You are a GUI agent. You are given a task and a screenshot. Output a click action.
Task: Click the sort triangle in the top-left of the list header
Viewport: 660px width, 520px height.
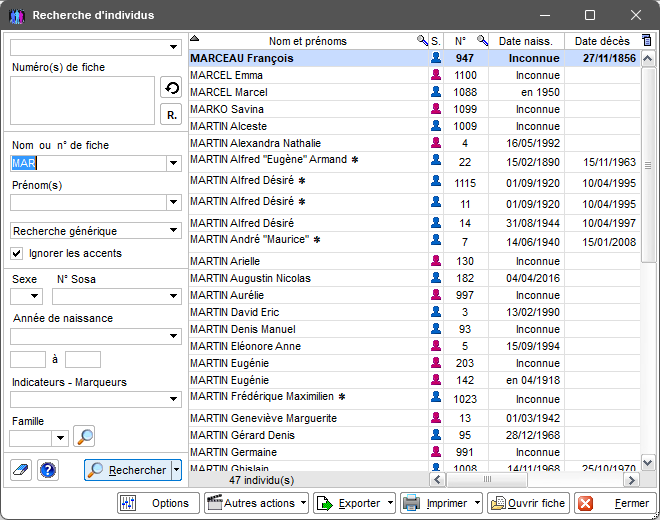194,38
